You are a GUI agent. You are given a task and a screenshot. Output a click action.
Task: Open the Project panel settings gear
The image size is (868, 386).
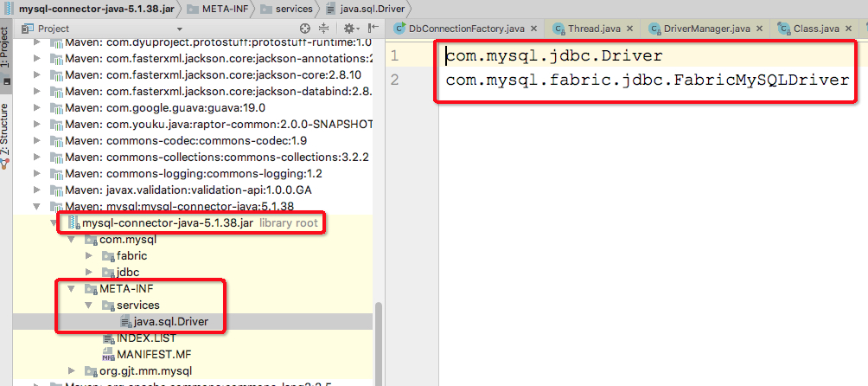click(x=349, y=29)
